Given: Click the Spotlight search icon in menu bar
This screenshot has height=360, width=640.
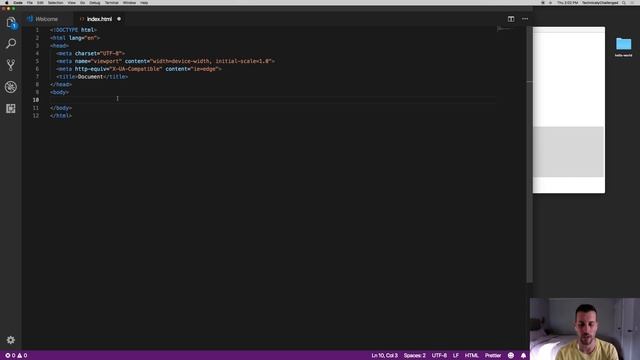Looking at the screenshot, I should (x=624, y=2).
